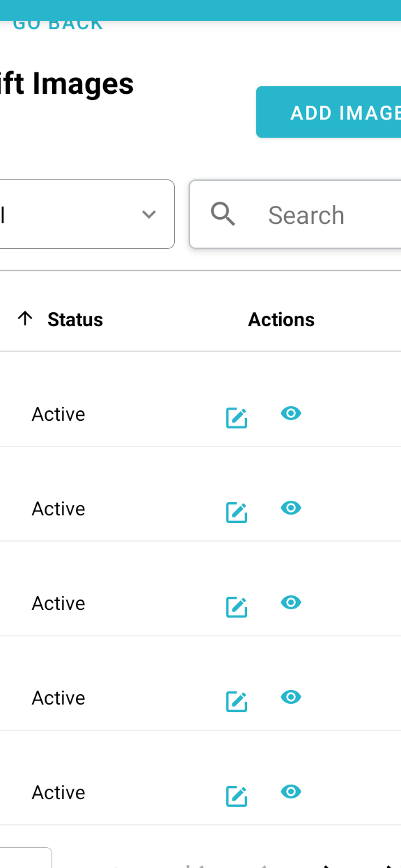This screenshot has height=868, width=401.
Task: Click the ADD IMAGE button
Action: [329, 112]
